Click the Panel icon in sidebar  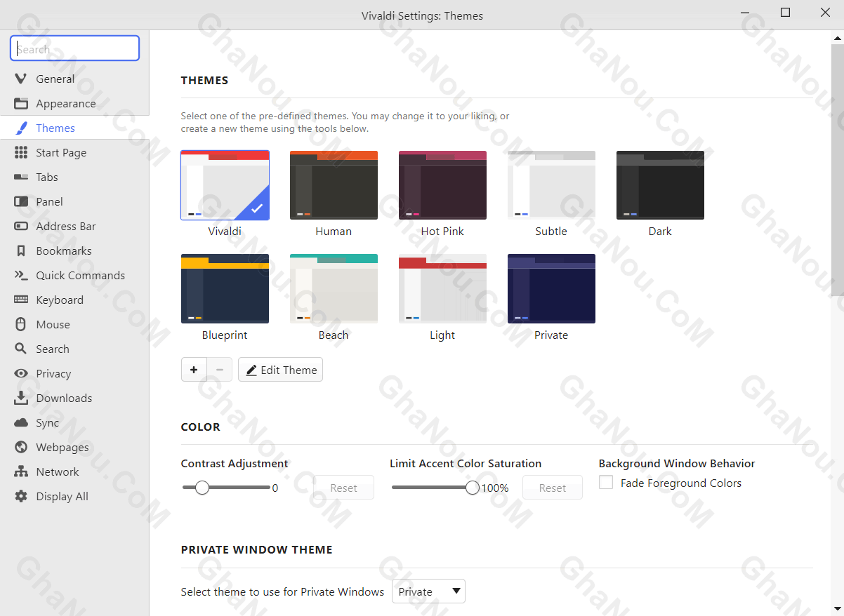[x=21, y=201]
